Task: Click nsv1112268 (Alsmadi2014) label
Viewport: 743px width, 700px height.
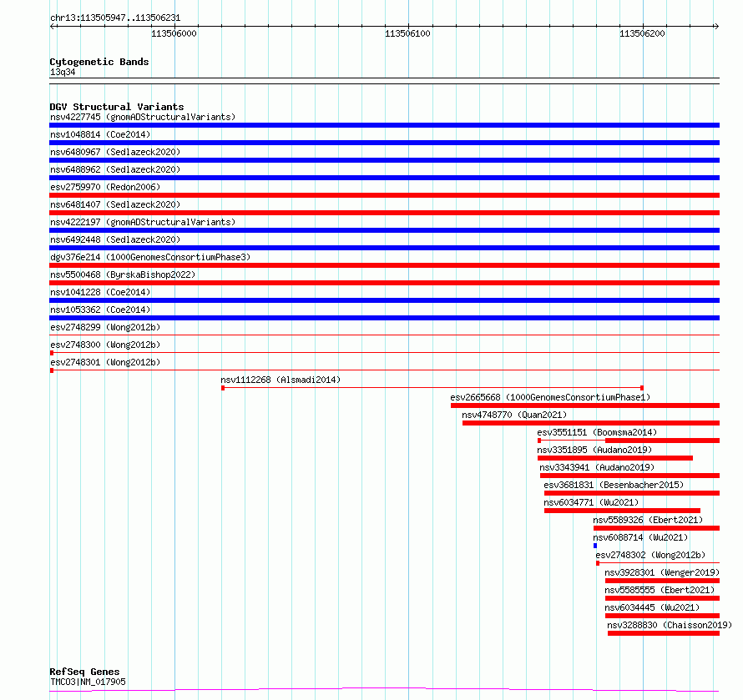Action: (281, 380)
